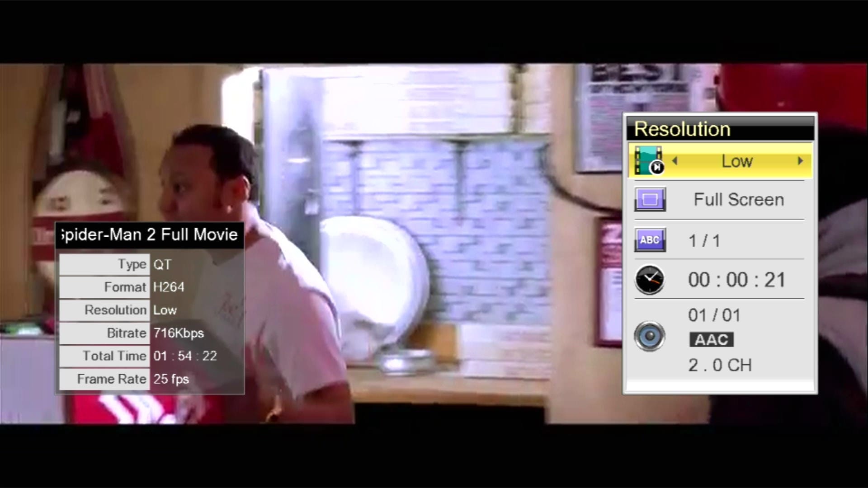
Task: Choose the Full Screen menu entry
Action: coord(739,199)
